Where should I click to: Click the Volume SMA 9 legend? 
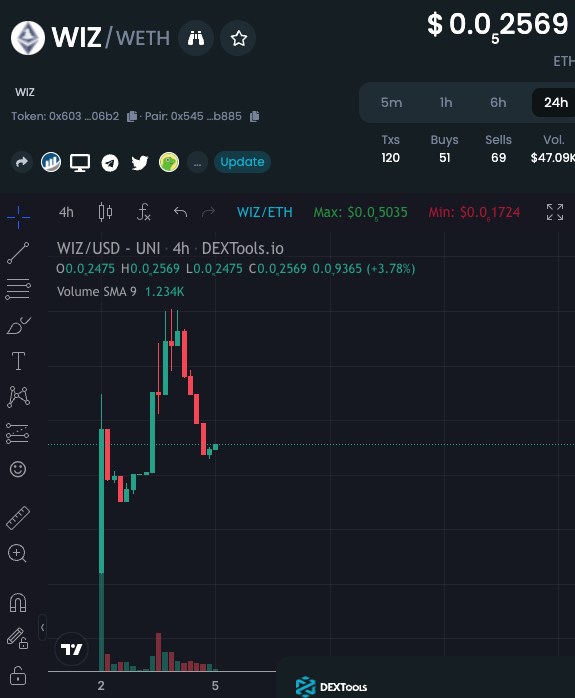tap(121, 292)
